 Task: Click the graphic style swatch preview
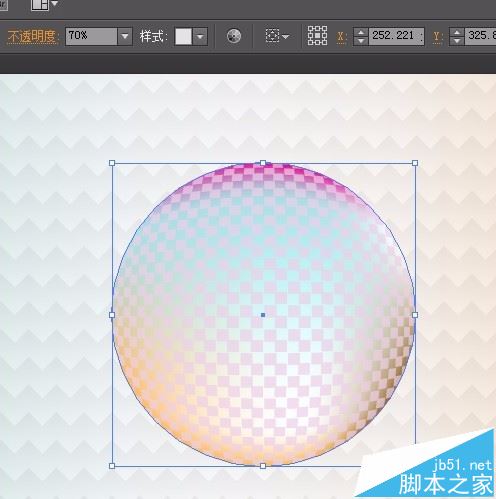pyautogui.click(x=183, y=36)
